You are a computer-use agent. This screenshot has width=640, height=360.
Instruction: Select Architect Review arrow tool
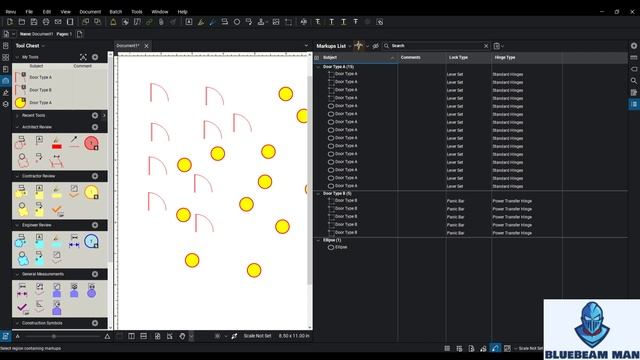click(x=74, y=141)
